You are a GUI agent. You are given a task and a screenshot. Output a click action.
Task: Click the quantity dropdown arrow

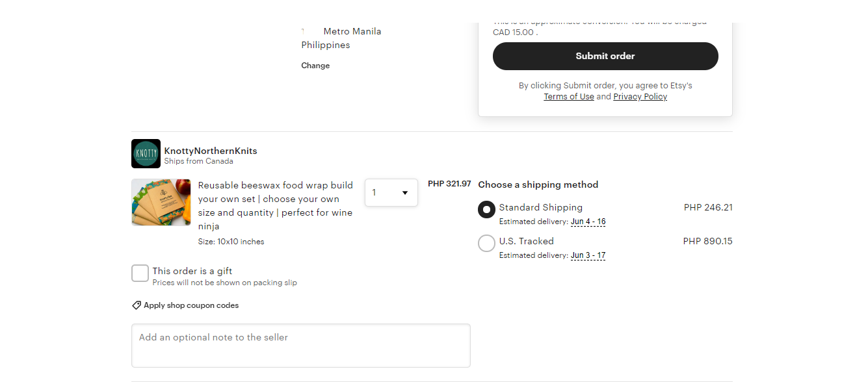[x=405, y=193]
